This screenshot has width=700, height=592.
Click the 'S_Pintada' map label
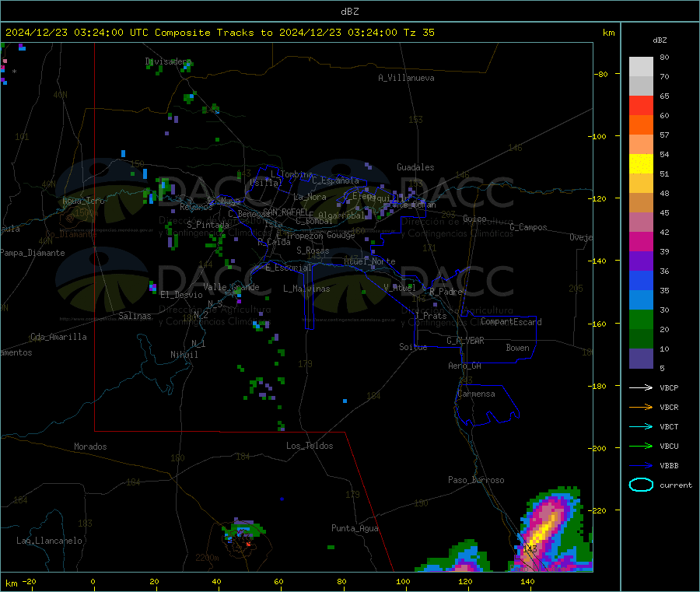coord(208,225)
